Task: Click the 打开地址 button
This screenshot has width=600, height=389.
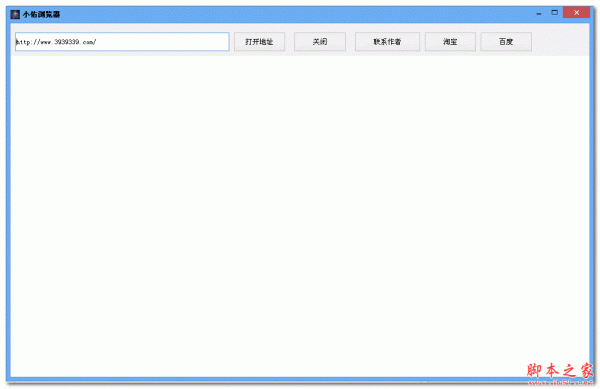Action: pyautogui.click(x=259, y=42)
